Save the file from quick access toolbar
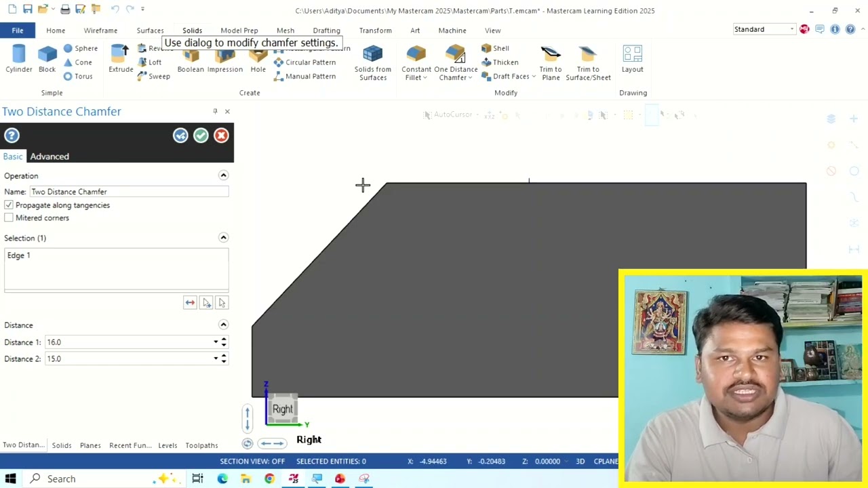The image size is (868, 488). tap(27, 9)
